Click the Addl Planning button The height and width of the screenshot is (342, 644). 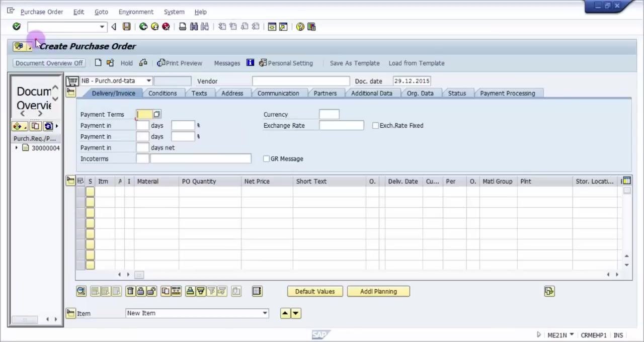click(378, 291)
